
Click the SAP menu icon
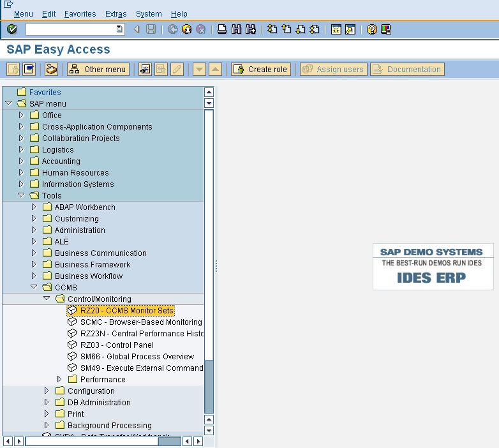(x=29, y=69)
